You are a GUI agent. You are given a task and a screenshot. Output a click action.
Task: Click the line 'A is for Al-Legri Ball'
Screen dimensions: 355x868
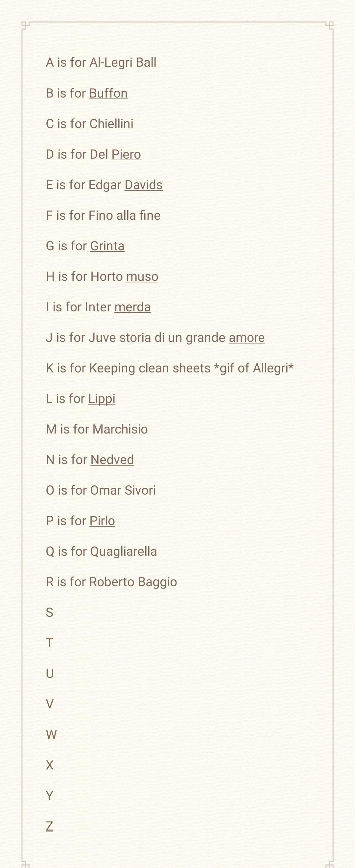pyautogui.click(x=101, y=63)
